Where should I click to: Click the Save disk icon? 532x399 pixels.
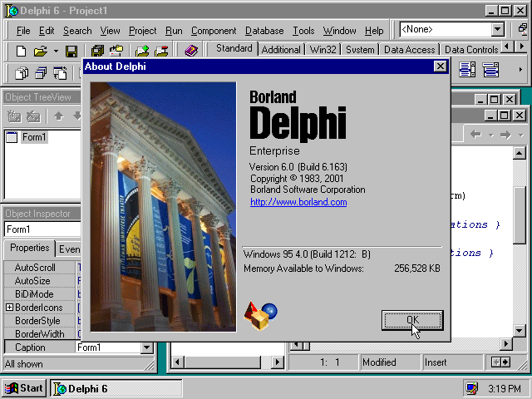(x=71, y=52)
